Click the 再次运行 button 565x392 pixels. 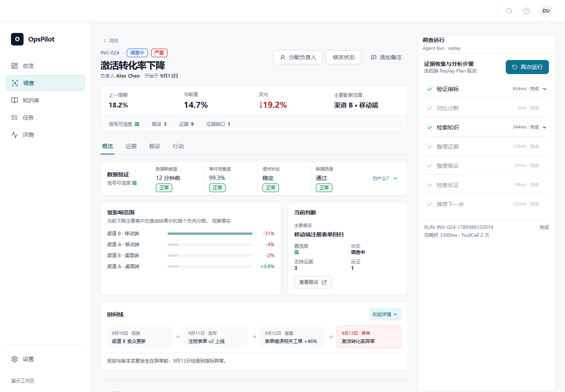[x=527, y=67]
